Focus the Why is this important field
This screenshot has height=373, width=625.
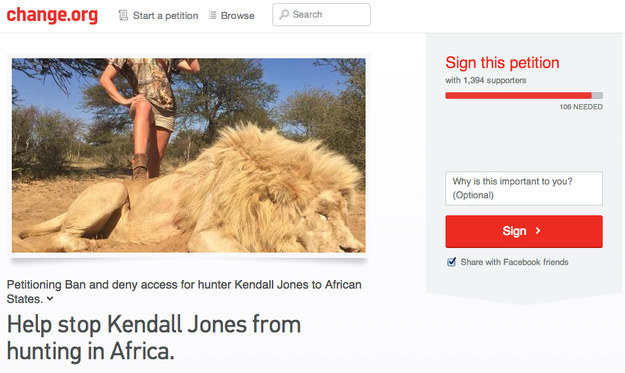524,188
